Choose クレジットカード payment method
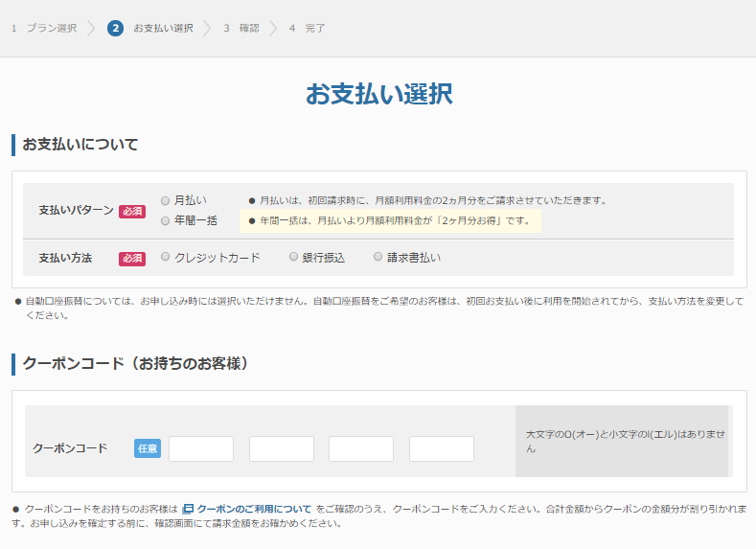The width and height of the screenshot is (756, 549). click(x=166, y=257)
